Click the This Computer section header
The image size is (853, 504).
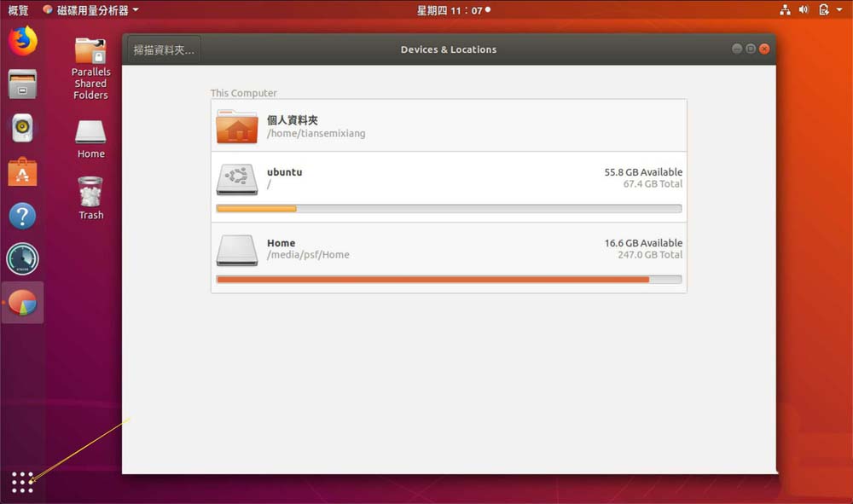(244, 93)
